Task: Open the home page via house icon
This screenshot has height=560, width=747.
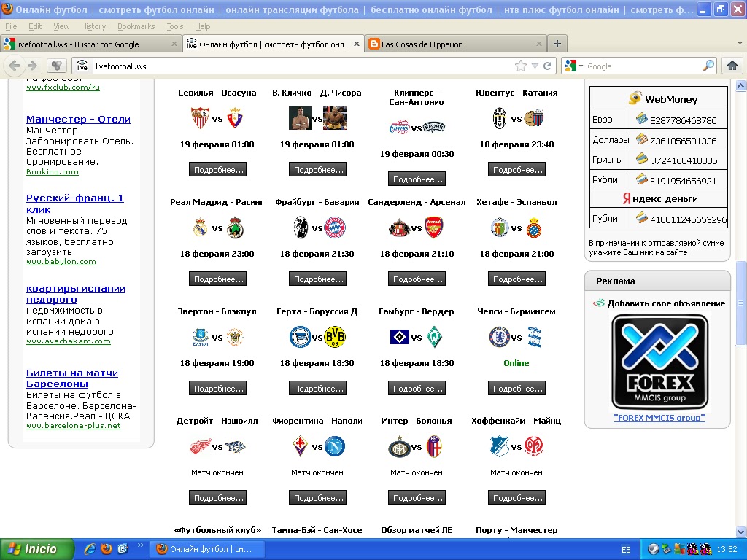Action: pos(732,66)
